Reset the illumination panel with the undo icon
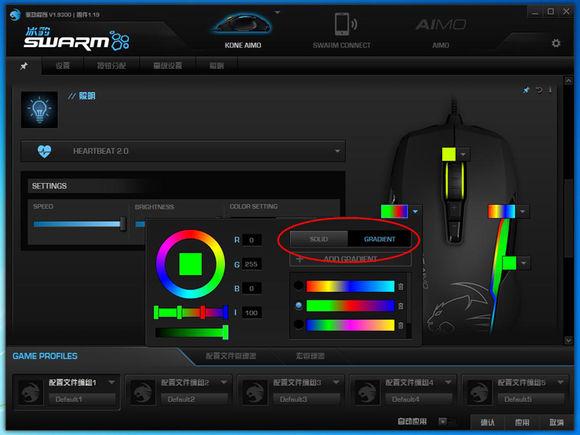580x435 pixels. point(539,90)
